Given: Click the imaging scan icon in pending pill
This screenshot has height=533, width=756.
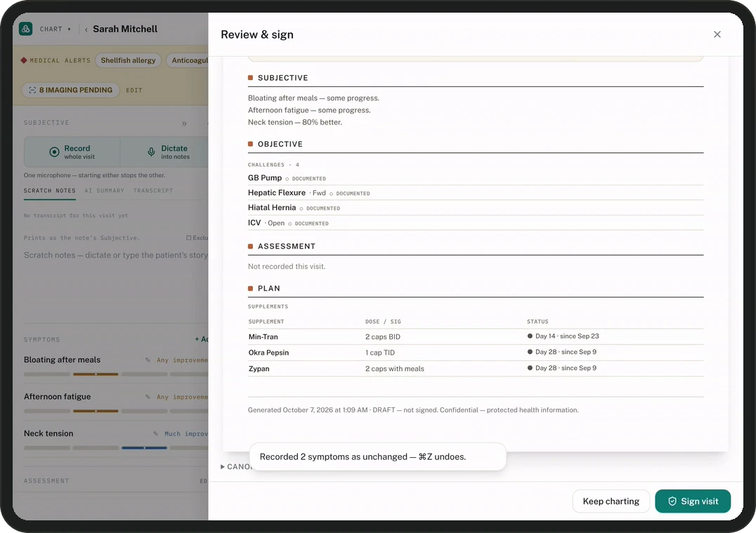Looking at the screenshot, I should (x=32, y=90).
